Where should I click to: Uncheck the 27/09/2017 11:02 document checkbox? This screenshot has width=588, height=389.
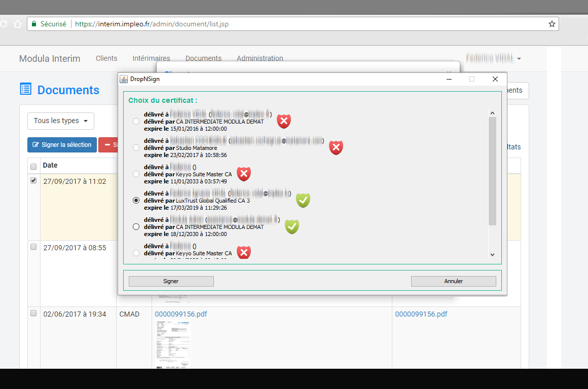coord(33,181)
